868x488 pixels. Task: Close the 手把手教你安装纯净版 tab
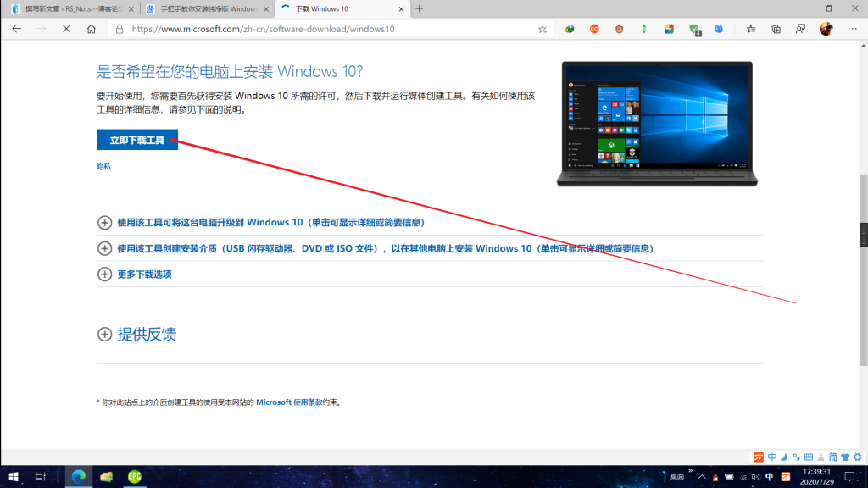click(x=266, y=8)
